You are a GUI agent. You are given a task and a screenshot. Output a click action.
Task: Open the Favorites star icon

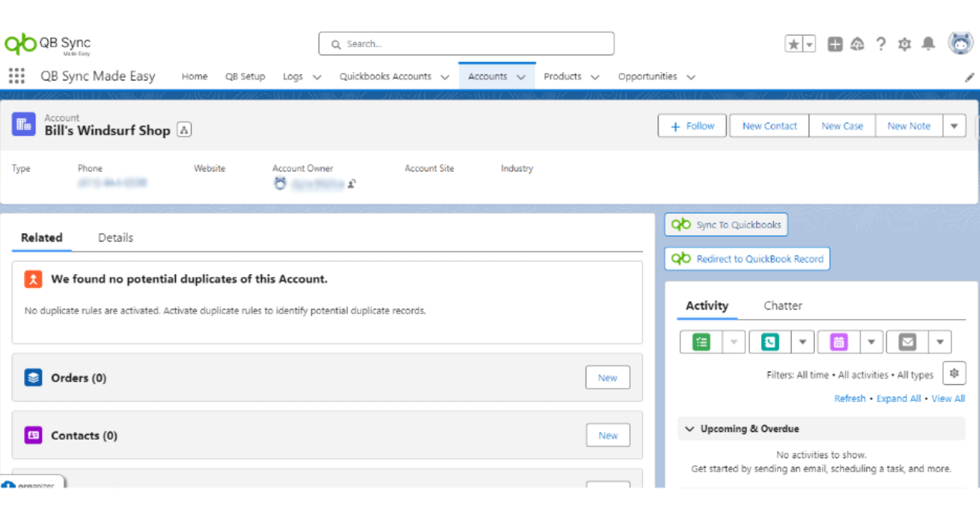pyautogui.click(x=793, y=45)
